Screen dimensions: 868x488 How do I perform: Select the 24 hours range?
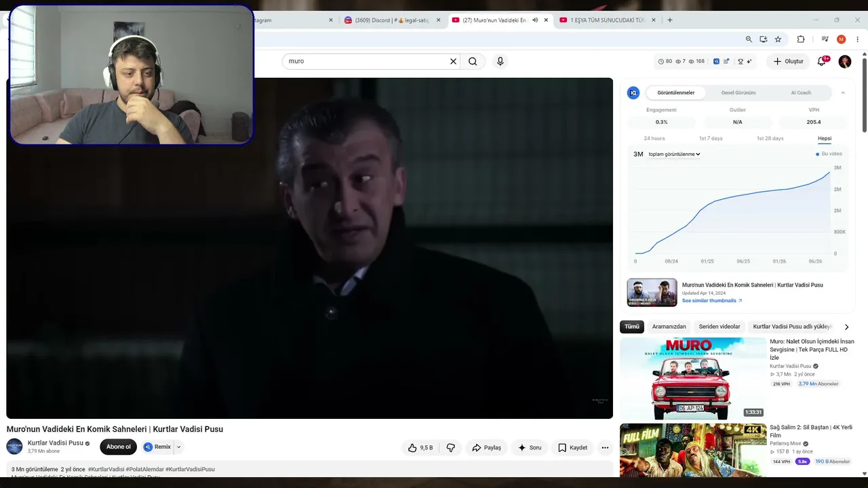click(x=654, y=138)
